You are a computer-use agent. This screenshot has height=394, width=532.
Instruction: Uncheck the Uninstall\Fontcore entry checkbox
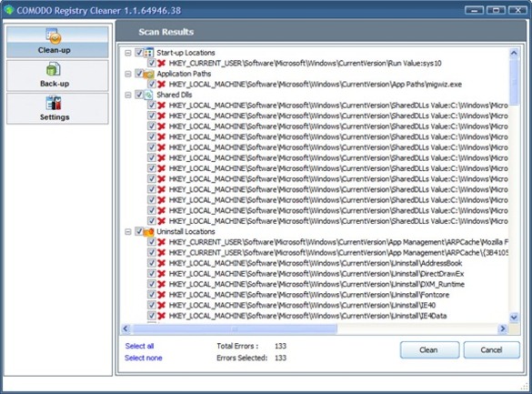152,295
